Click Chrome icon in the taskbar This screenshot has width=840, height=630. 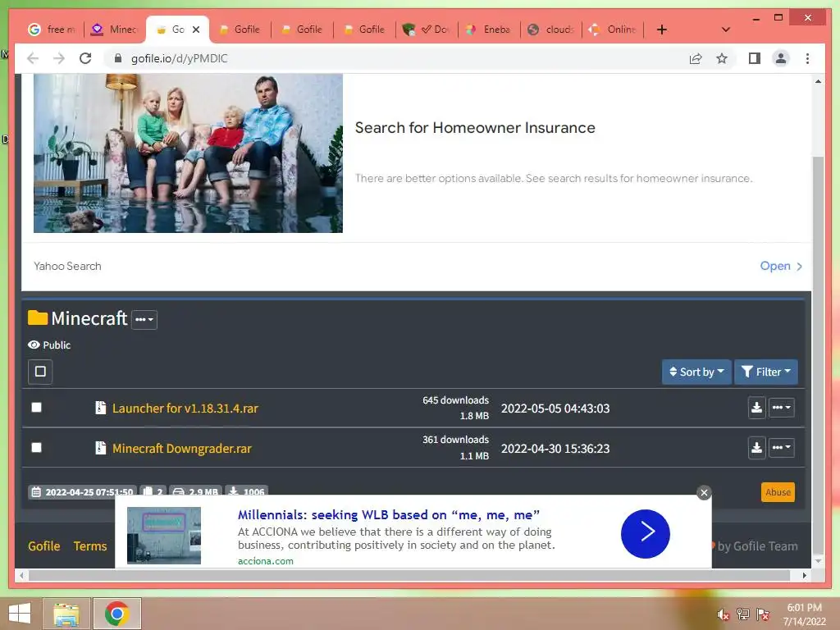click(x=116, y=614)
